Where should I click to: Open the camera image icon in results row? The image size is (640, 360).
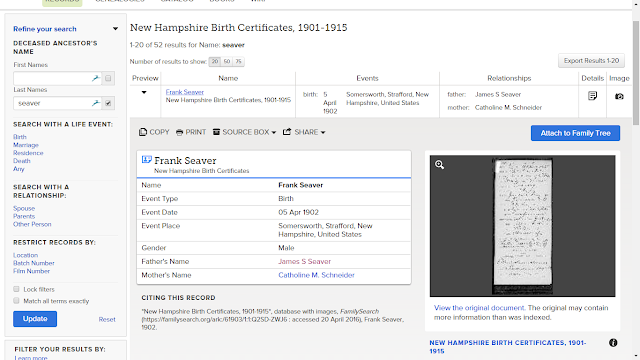[619, 96]
